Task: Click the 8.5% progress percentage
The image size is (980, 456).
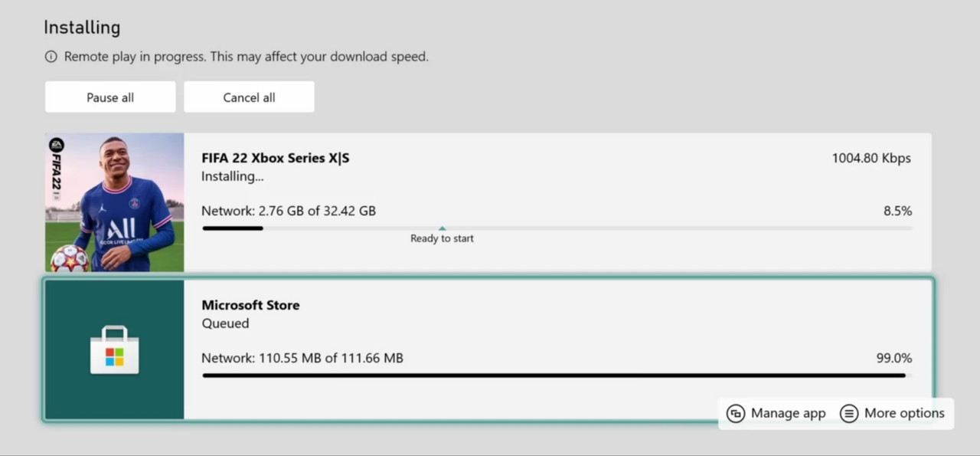Action: point(897,211)
